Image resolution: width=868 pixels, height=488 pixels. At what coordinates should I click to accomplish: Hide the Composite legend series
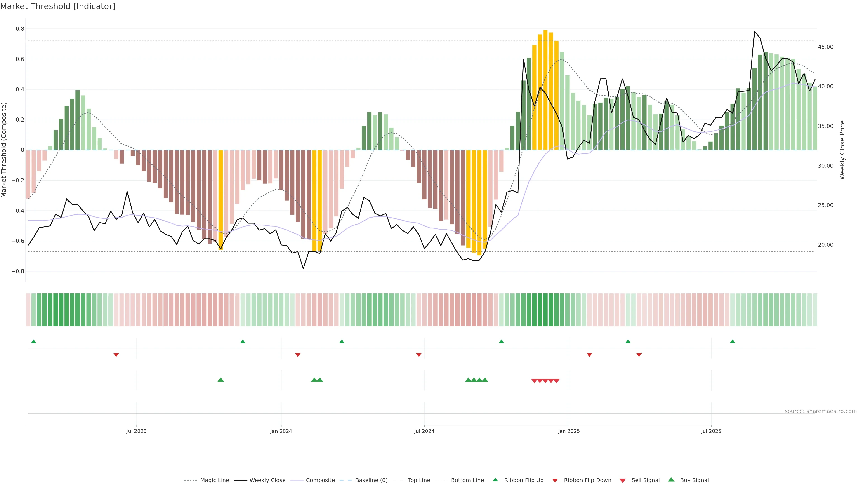(320, 480)
